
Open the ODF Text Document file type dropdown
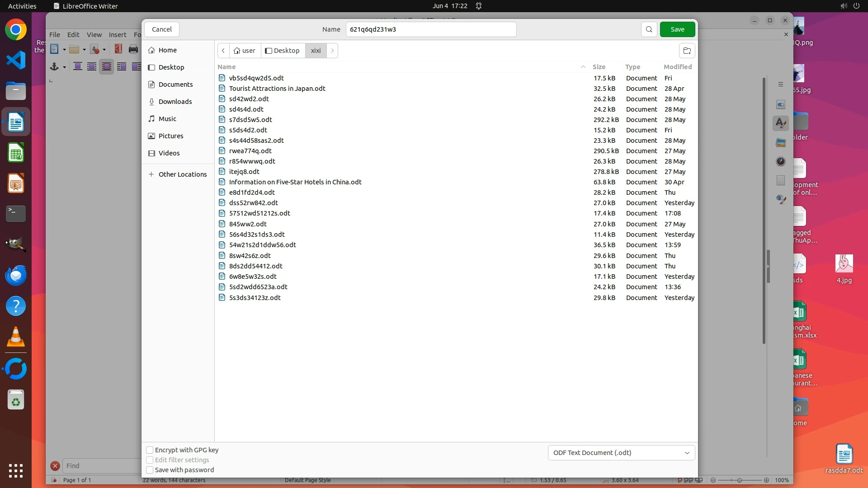click(x=621, y=453)
